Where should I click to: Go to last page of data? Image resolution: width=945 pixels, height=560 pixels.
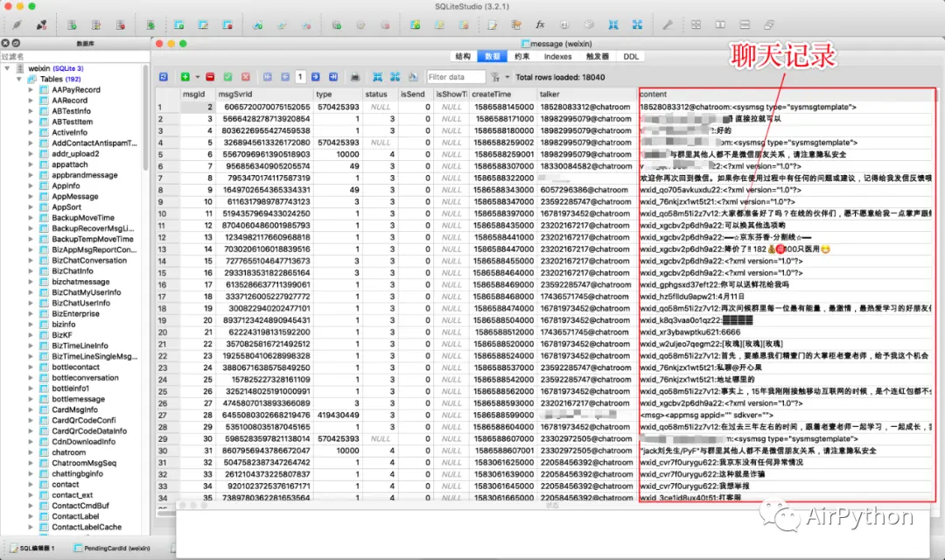tap(333, 77)
